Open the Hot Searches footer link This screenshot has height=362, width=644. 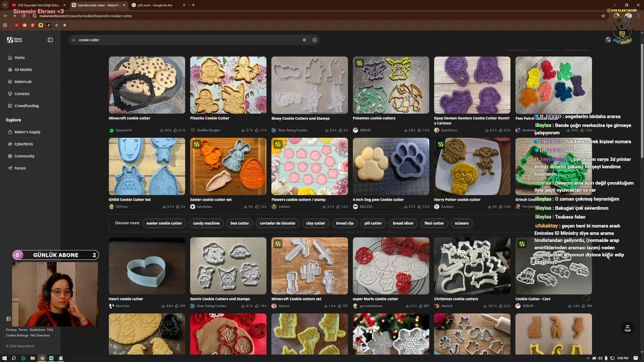coord(40,335)
